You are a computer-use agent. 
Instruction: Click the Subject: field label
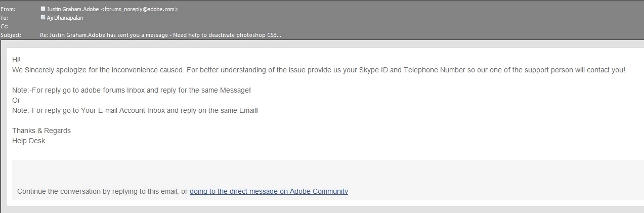tap(11, 35)
